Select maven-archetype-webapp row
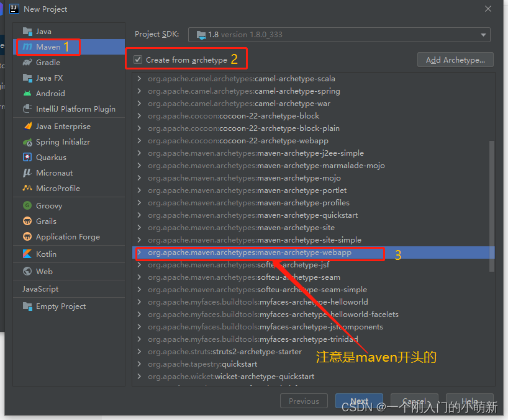This screenshot has width=508, height=420. coord(313,252)
